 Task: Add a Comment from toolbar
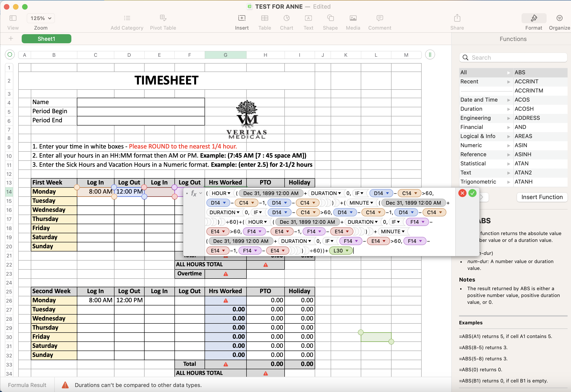[x=379, y=18]
